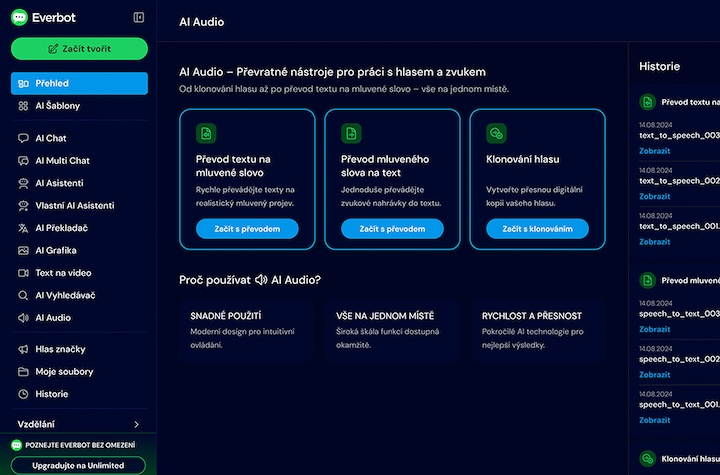Click the Začít tvořit button

[79, 48]
